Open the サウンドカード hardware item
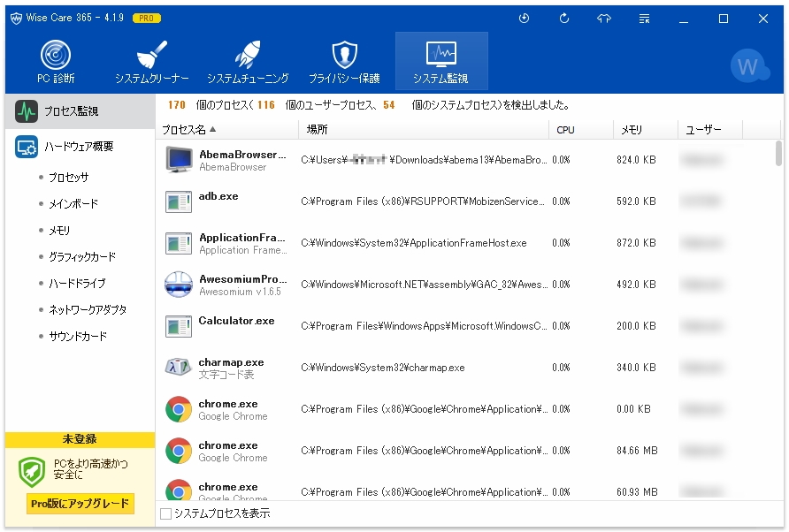789x532 pixels. (78, 337)
